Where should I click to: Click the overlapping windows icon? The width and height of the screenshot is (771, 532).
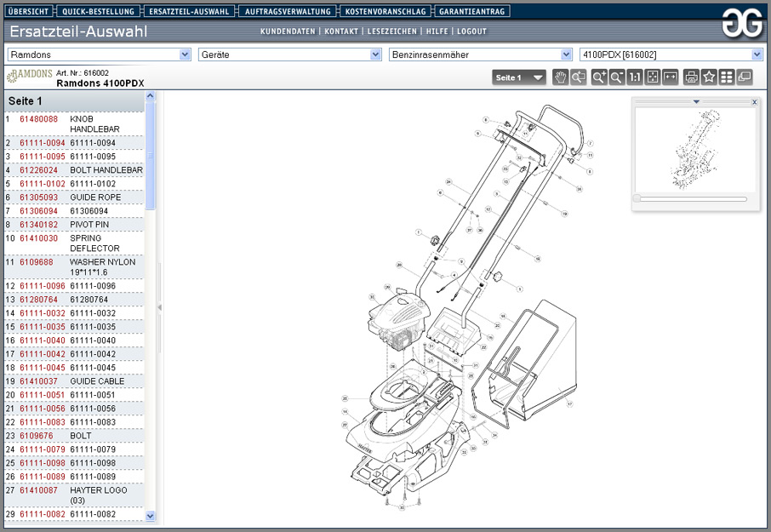pos(745,77)
